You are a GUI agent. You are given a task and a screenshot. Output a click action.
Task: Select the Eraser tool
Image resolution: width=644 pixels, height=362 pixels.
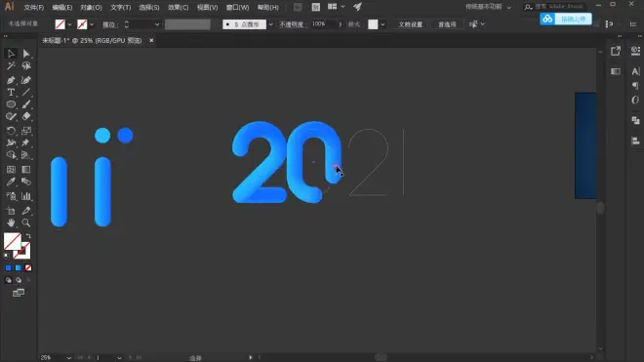(26, 117)
